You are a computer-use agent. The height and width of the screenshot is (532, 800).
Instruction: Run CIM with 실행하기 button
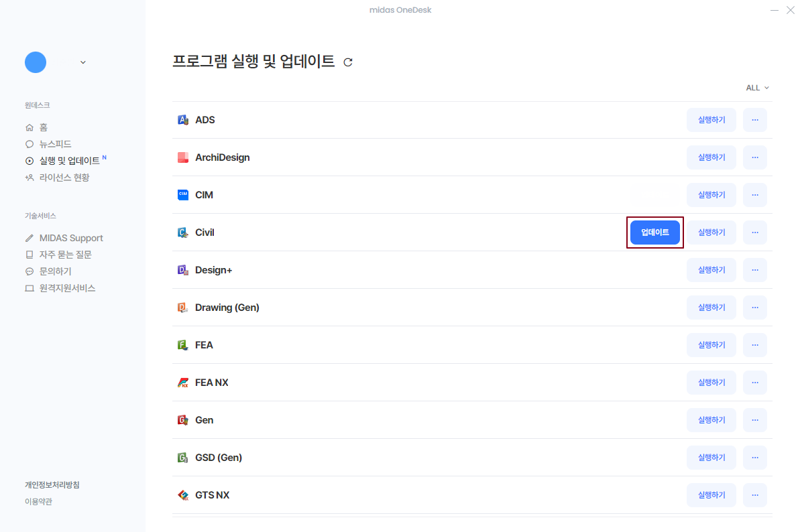711,195
